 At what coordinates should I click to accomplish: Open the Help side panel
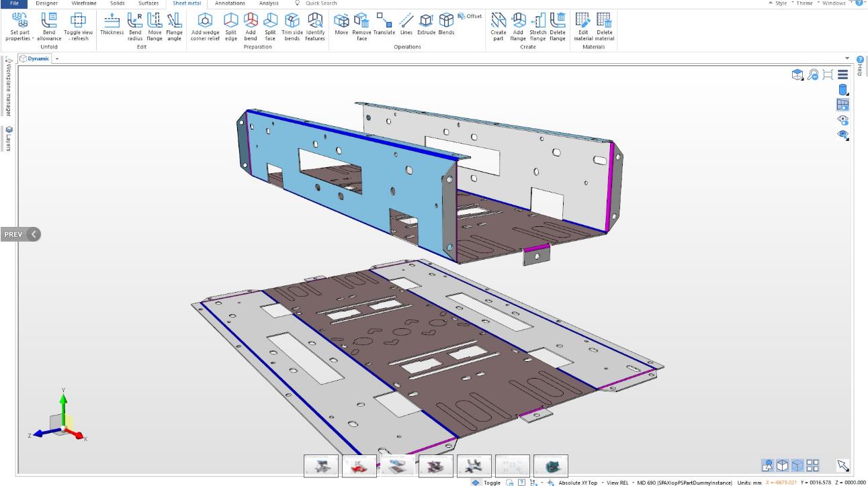click(860, 66)
